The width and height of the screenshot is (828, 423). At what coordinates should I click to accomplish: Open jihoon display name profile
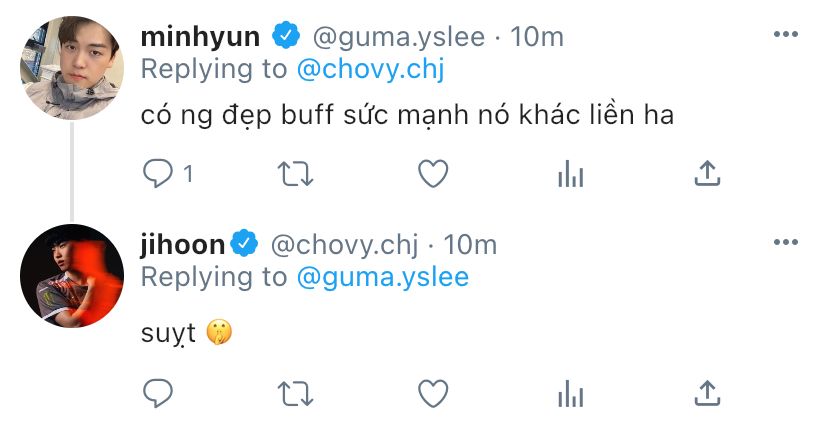[x=183, y=246]
